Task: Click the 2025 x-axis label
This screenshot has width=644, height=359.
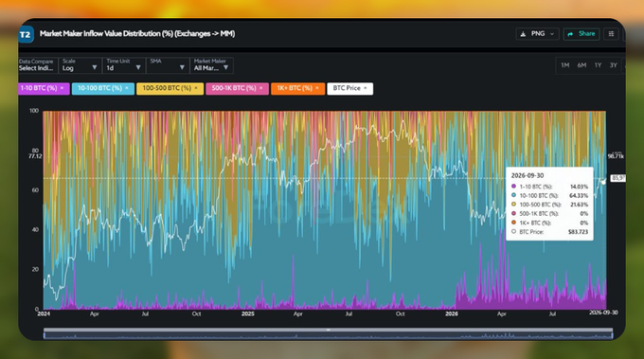Action: pyautogui.click(x=248, y=314)
